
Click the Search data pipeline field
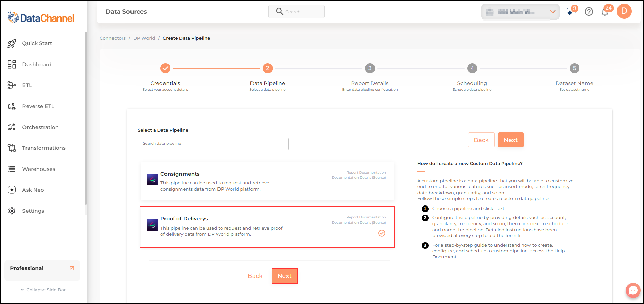pos(213,144)
